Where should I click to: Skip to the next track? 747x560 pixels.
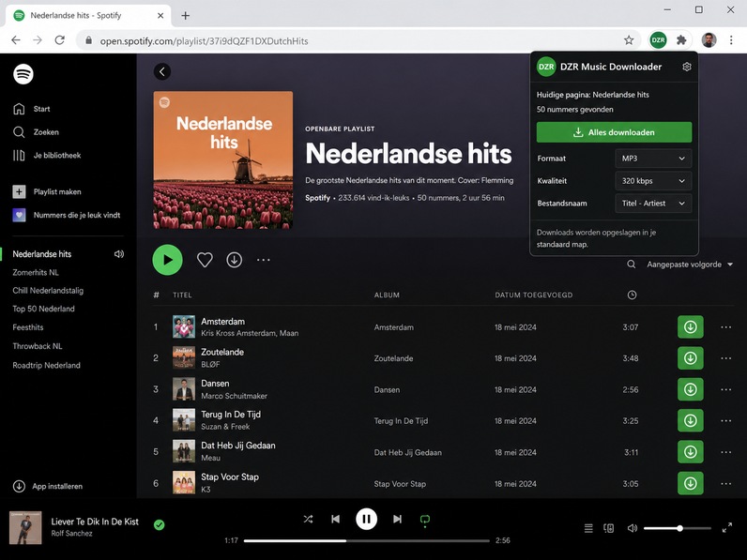(397, 519)
